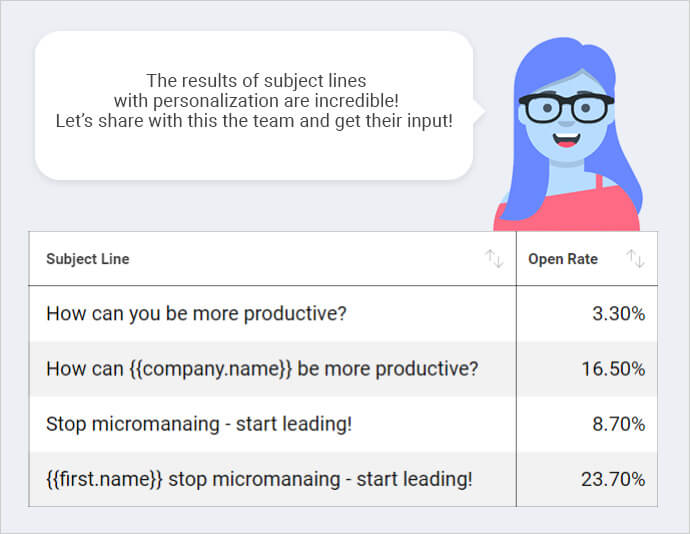Select row 'How can you be more productive?'
This screenshot has width=690, height=534.
(x=343, y=313)
